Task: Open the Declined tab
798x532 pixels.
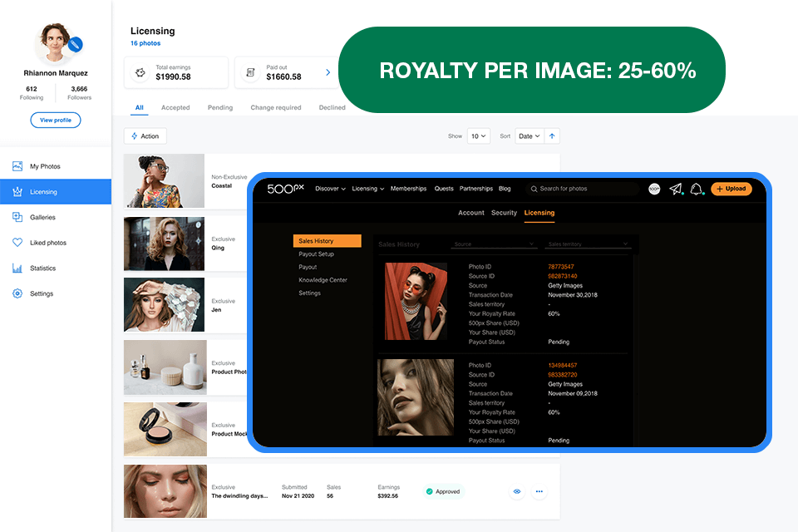Action: click(332, 107)
